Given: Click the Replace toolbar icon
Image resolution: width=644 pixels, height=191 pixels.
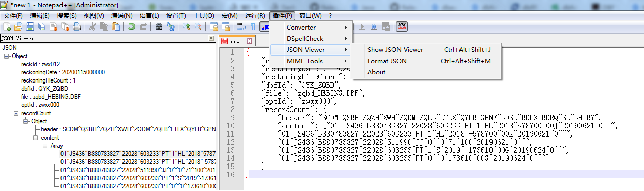Looking at the screenshot, I should tap(170, 26).
